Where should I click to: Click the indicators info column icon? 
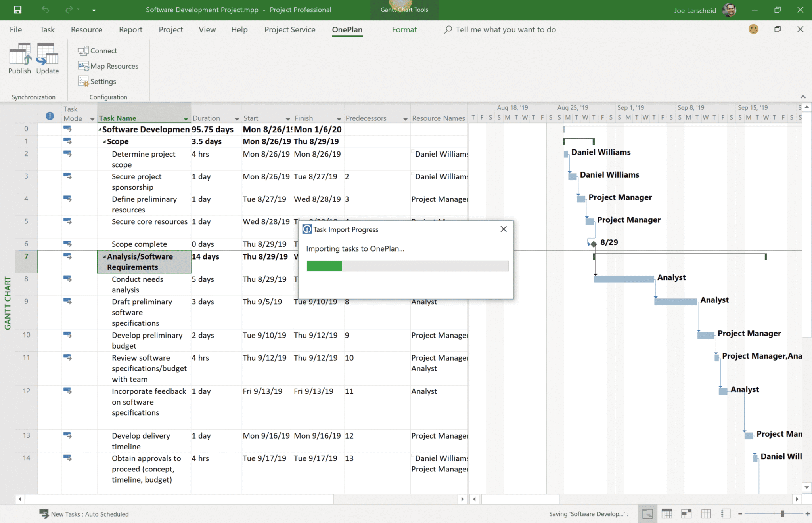point(50,116)
